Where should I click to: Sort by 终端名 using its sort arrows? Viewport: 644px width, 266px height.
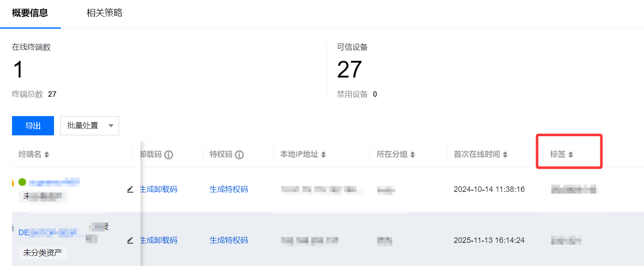tap(47, 155)
